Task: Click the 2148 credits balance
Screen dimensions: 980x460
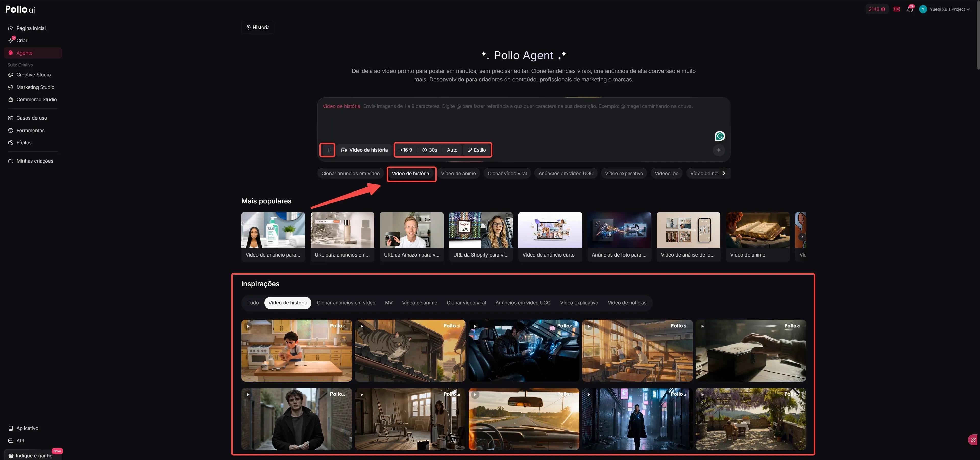Action: (x=877, y=9)
